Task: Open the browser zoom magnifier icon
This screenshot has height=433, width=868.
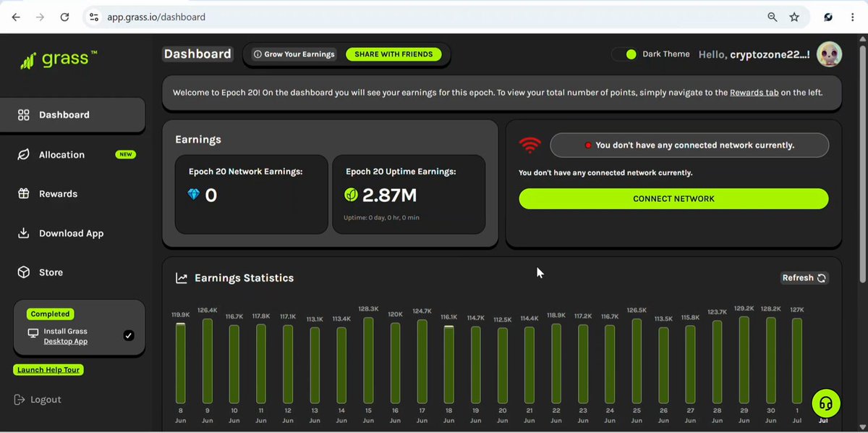Action: click(773, 17)
